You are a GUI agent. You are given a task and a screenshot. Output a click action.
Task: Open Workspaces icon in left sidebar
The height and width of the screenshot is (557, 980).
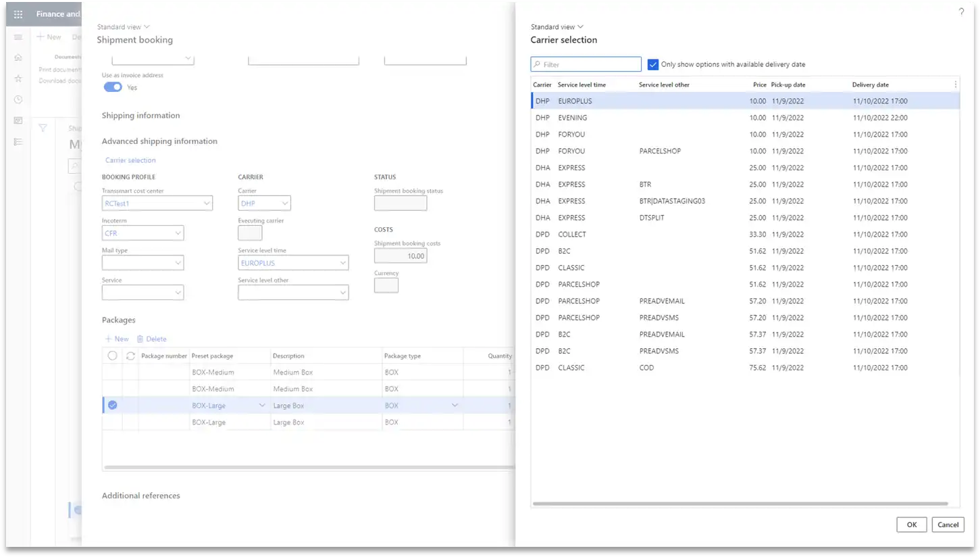[18, 120]
